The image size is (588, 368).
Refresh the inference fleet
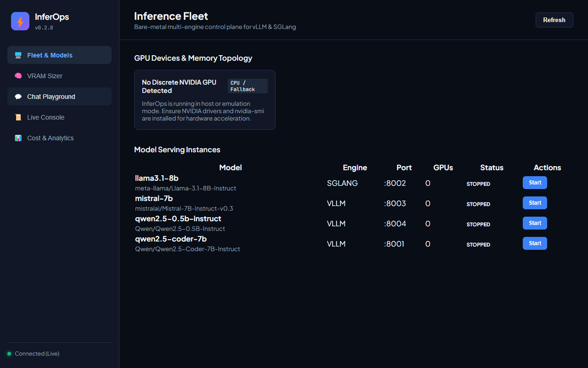[x=554, y=20]
